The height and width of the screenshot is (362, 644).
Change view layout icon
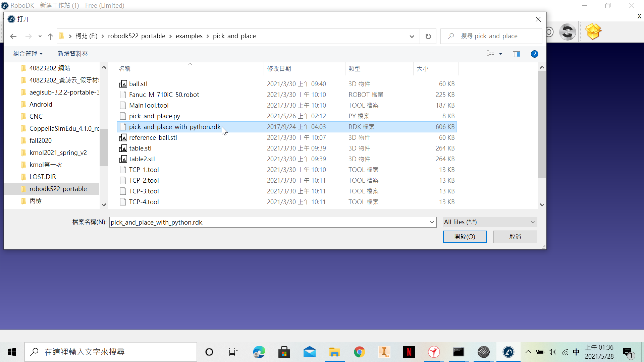[491, 54]
